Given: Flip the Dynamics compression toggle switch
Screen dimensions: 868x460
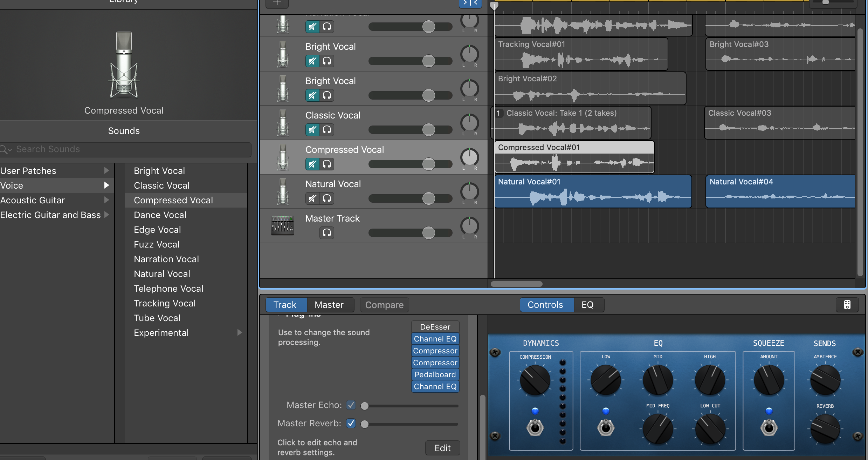Looking at the screenshot, I should (535, 427).
